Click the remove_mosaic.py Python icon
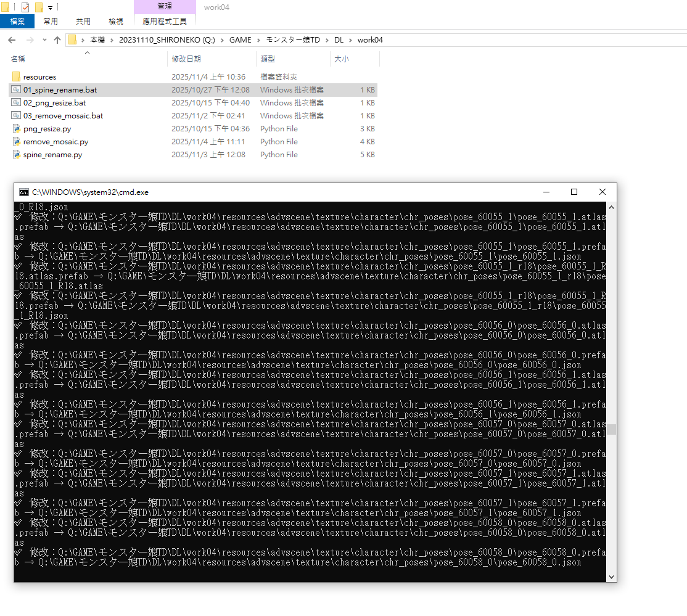Viewport: 687px width, 616px height. tap(16, 142)
